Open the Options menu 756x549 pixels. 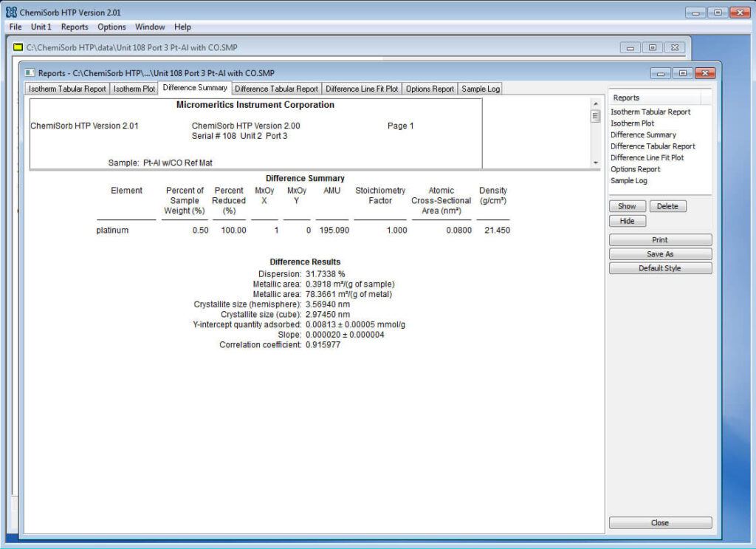click(111, 27)
